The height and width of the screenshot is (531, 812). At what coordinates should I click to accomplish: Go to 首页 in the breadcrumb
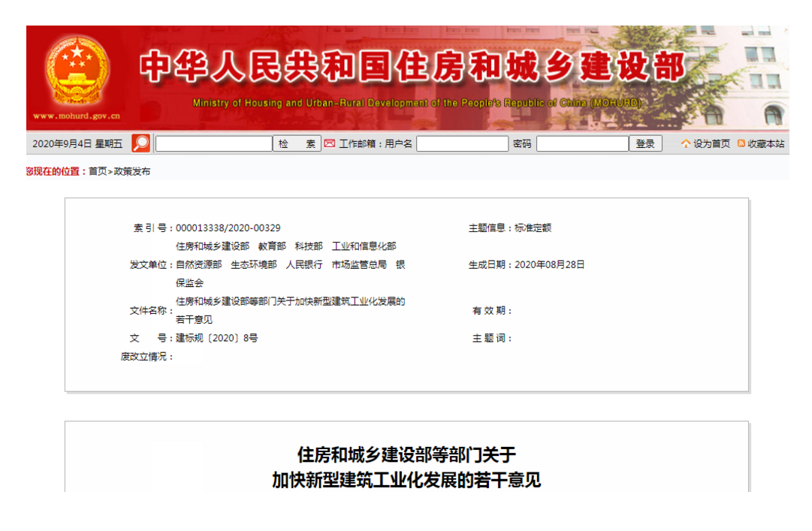click(98, 171)
